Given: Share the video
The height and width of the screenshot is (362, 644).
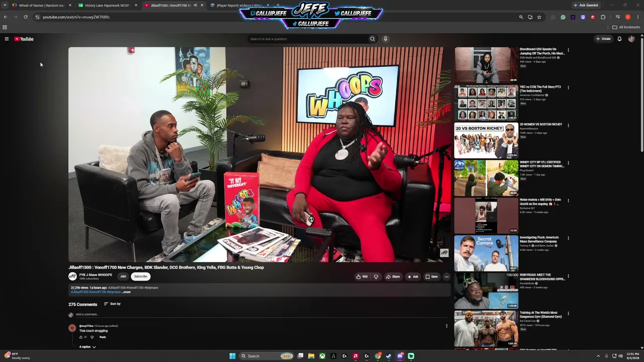Looking at the screenshot, I should click(393, 277).
